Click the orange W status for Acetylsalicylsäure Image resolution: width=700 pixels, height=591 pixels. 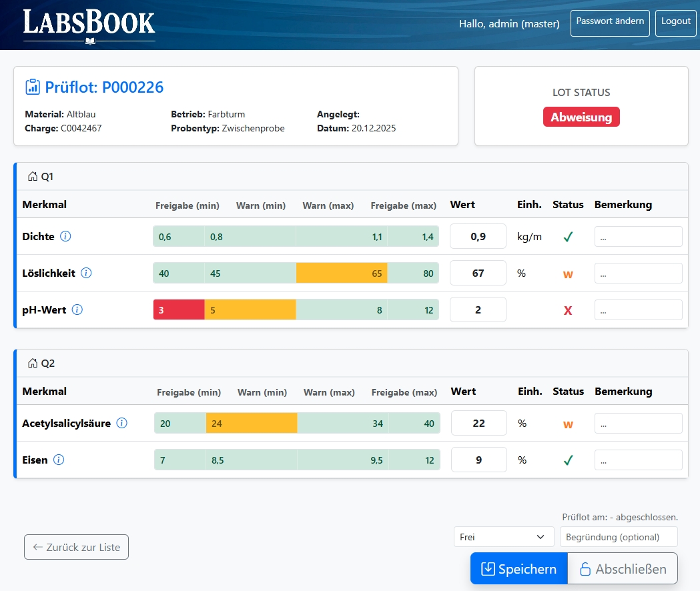[x=568, y=424]
